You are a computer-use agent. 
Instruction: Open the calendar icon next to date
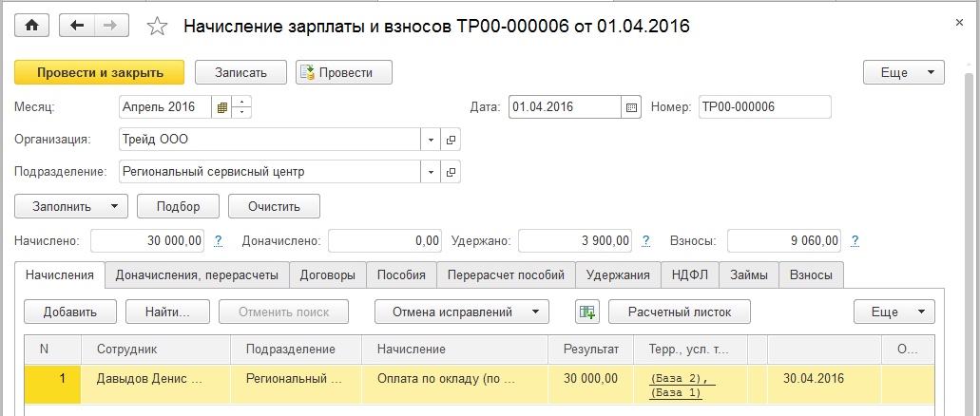coord(631,107)
